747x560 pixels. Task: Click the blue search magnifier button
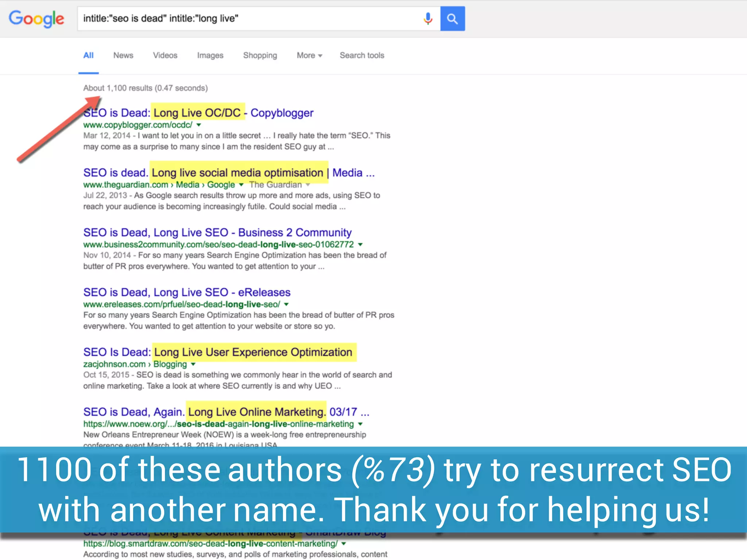[x=452, y=19]
